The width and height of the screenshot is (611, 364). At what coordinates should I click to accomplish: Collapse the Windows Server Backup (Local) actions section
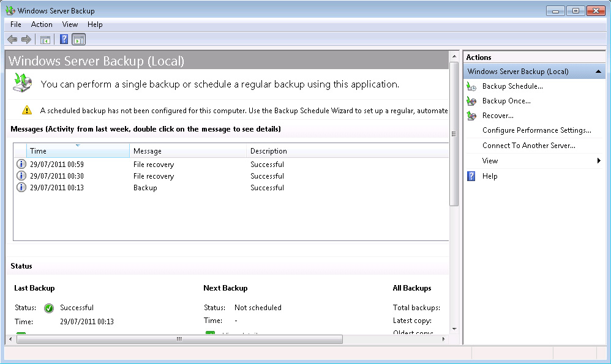(599, 72)
